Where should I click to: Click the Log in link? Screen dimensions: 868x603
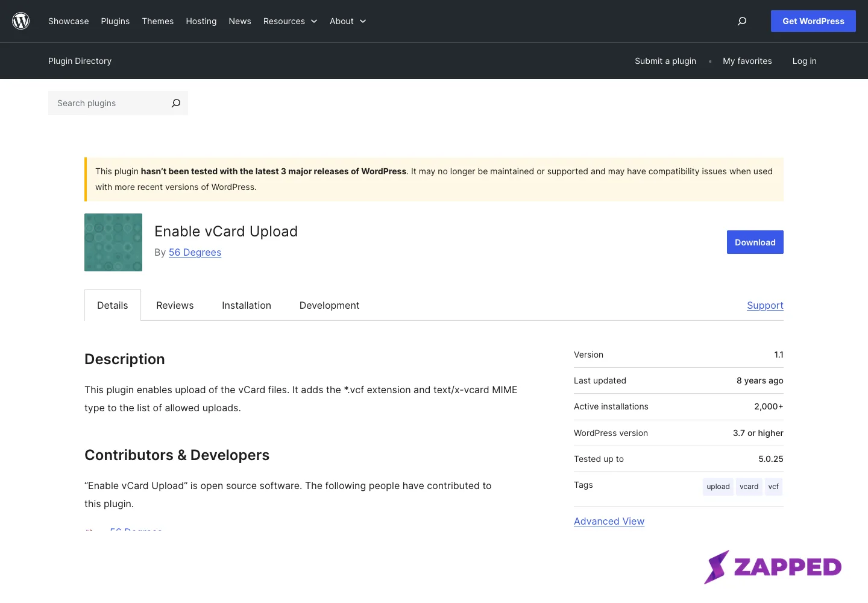805,61
